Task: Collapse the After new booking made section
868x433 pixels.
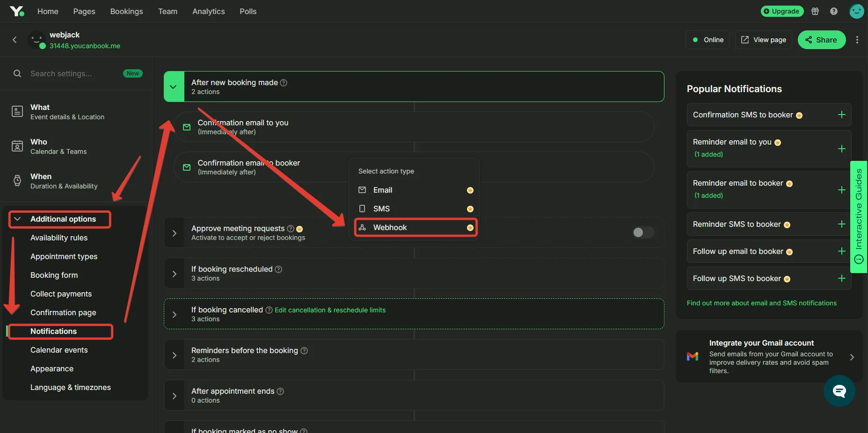Action: pyautogui.click(x=174, y=87)
